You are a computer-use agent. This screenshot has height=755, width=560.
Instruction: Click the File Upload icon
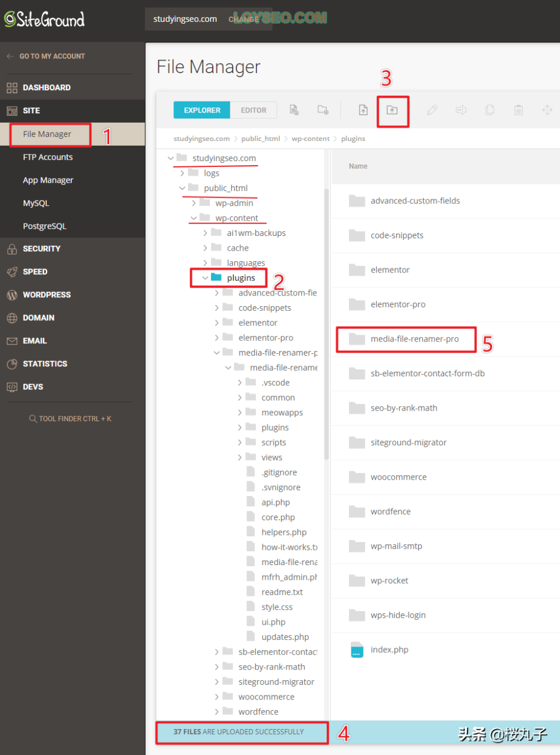364,110
